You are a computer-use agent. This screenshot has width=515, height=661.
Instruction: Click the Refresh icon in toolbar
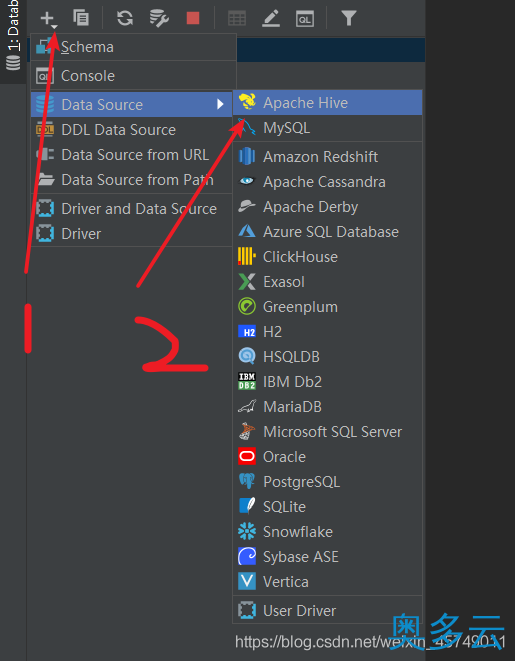125,18
